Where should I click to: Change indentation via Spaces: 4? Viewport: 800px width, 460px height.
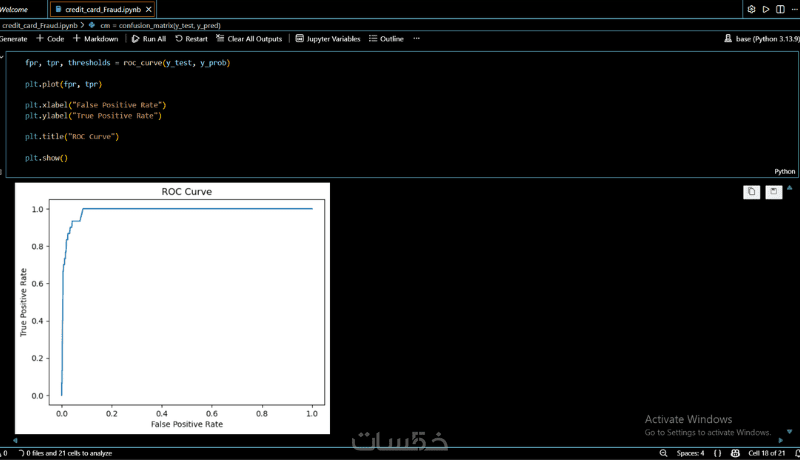click(x=690, y=453)
